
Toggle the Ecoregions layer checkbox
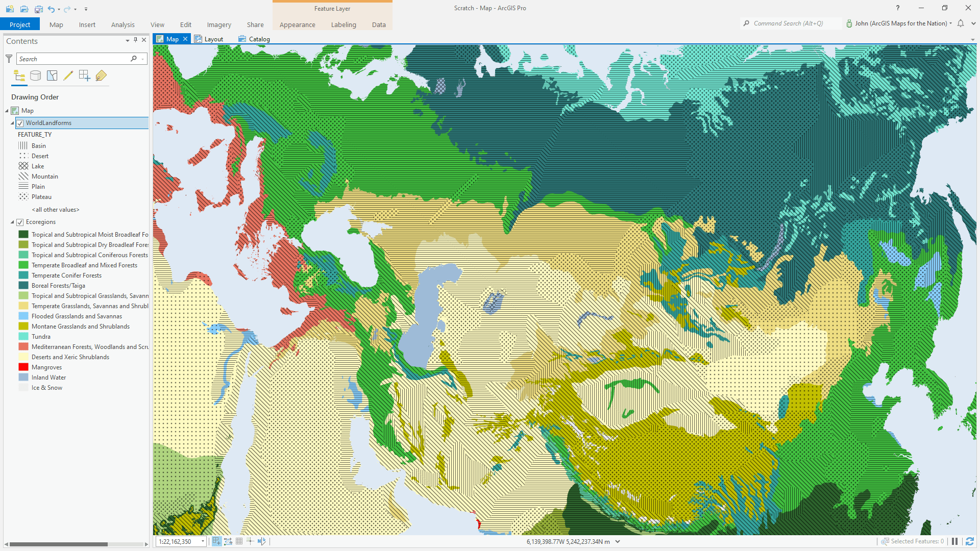click(x=20, y=222)
